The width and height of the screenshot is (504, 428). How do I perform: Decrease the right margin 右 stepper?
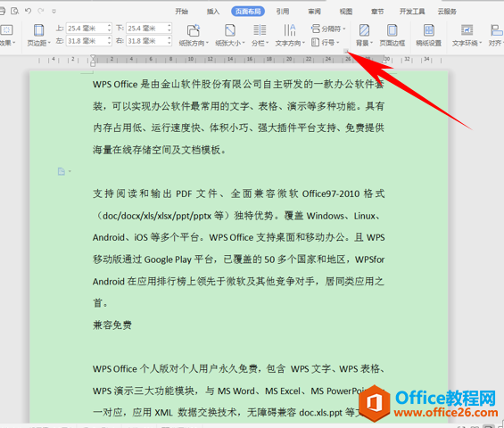(169, 44)
